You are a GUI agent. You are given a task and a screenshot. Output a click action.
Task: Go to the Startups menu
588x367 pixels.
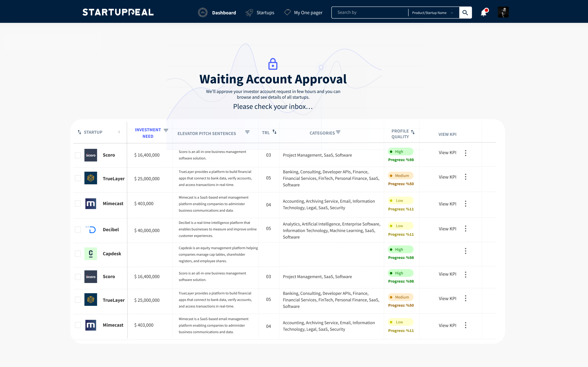[265, 13]
